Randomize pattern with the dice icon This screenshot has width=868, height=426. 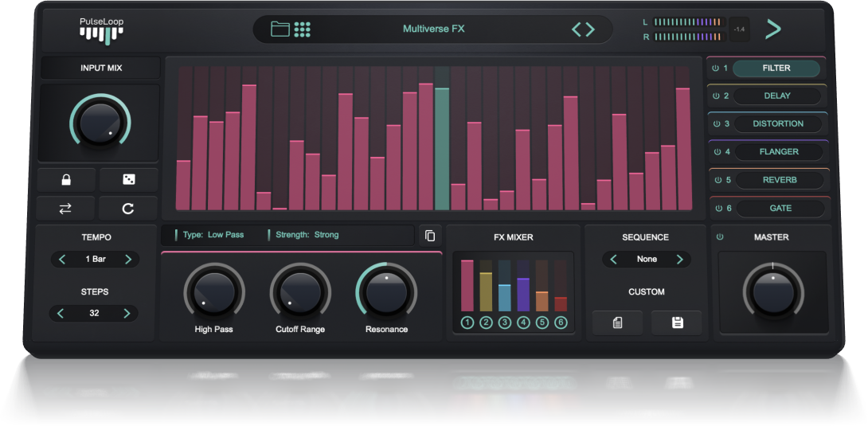128,180
